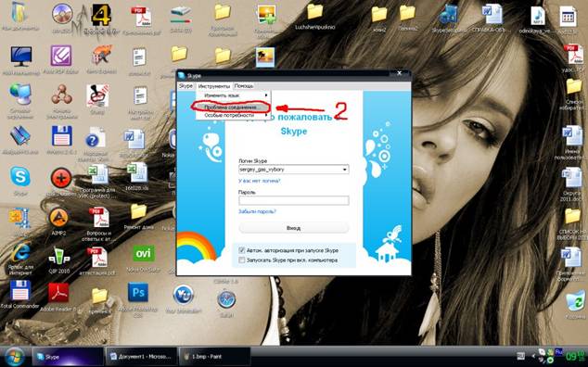The height and width of the screenshot is (367, 588).
Task: Open the green Ovi suite desktop icon
Action: [143, 254]
